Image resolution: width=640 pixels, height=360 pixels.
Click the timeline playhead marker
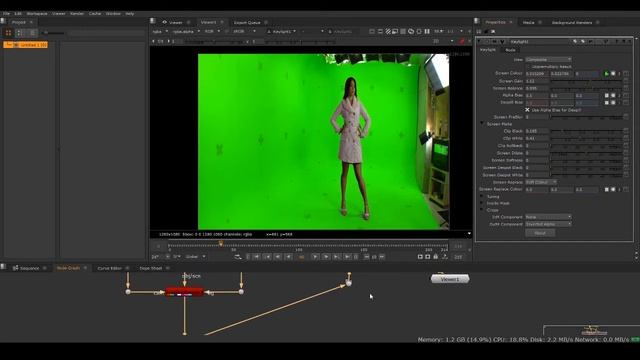tap(221, 244)
